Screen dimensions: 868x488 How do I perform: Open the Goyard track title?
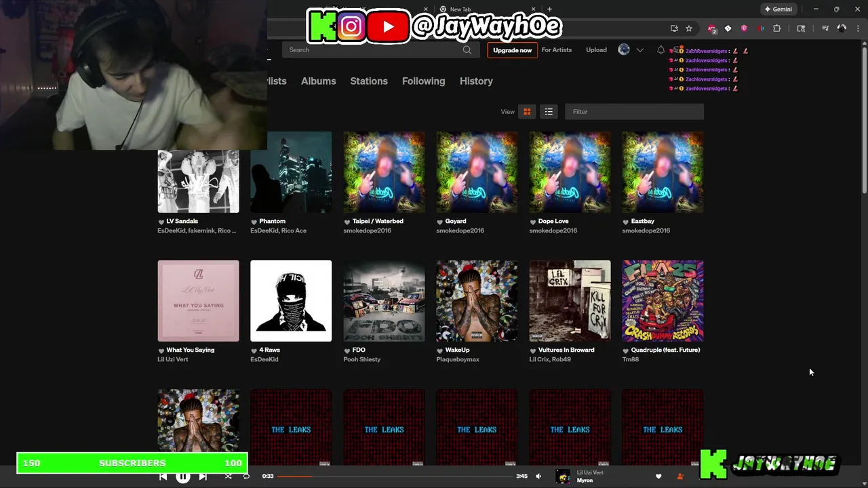456,221
